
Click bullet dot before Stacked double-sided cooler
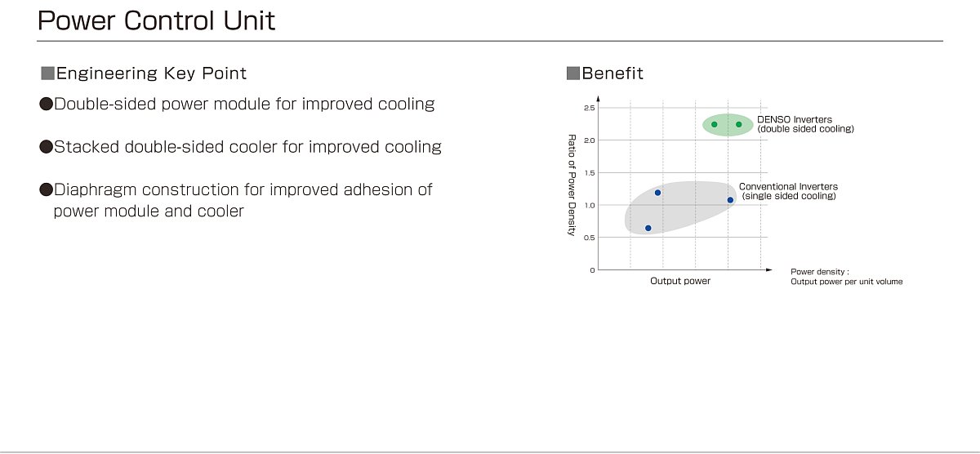pos(47,147)
